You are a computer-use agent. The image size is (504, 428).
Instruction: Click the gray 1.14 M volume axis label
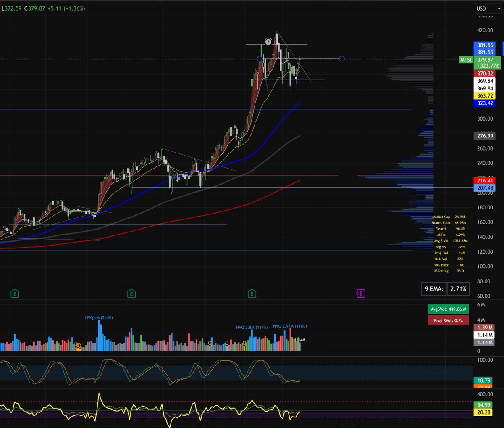(x=485, y=343)
